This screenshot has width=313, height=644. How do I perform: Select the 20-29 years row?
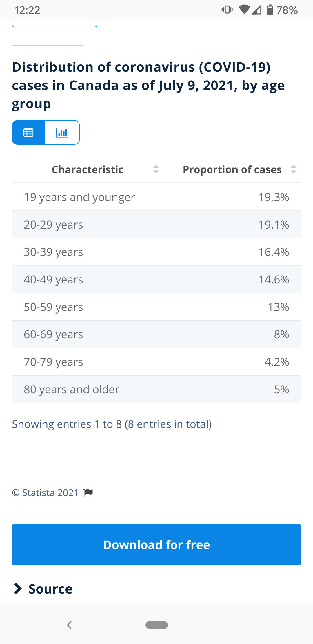point(156,225)
